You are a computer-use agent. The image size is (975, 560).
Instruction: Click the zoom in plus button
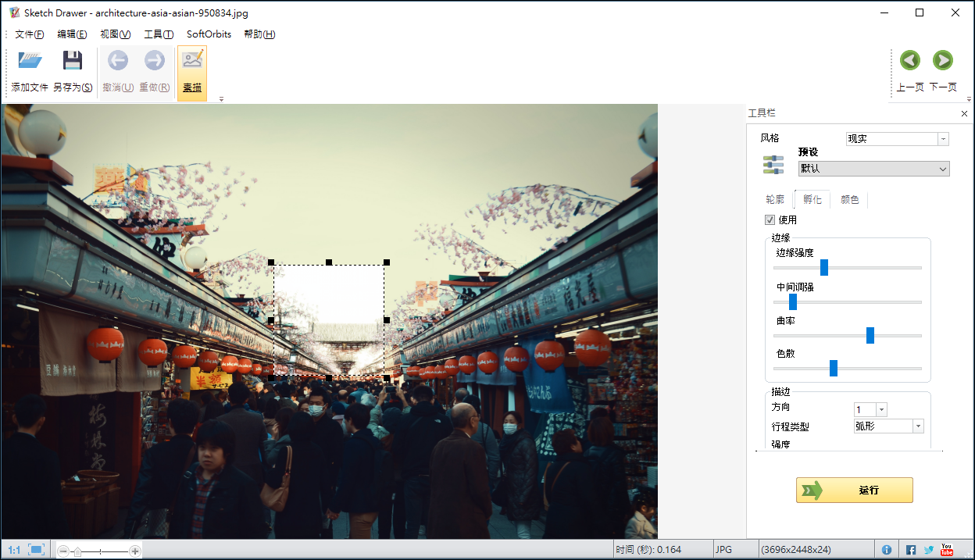click(135, 551)
